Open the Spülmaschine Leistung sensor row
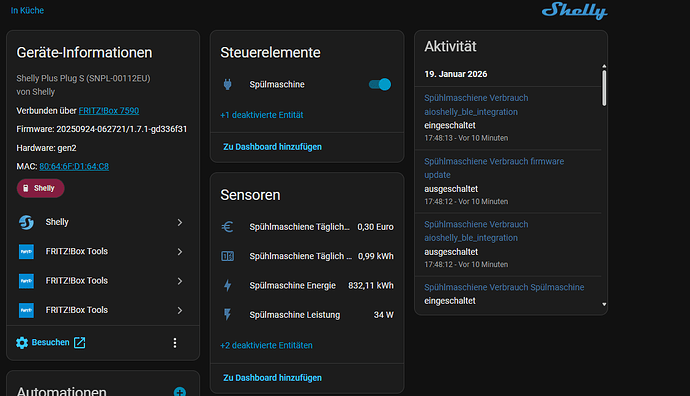This screenshot has height=396, width=690. pos(307,315)
